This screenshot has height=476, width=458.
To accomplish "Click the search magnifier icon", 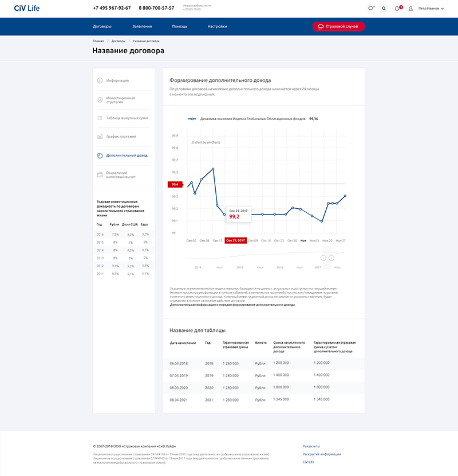I will 384,9.
